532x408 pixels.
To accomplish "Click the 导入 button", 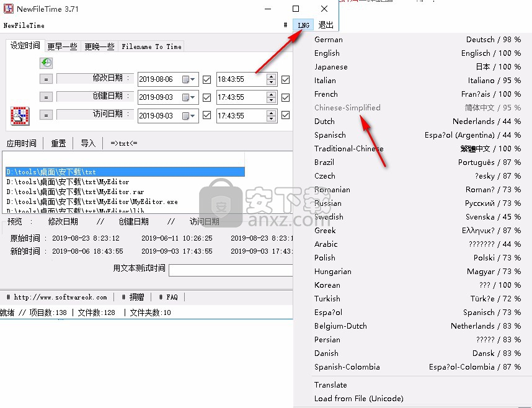I will coord(88,144).
